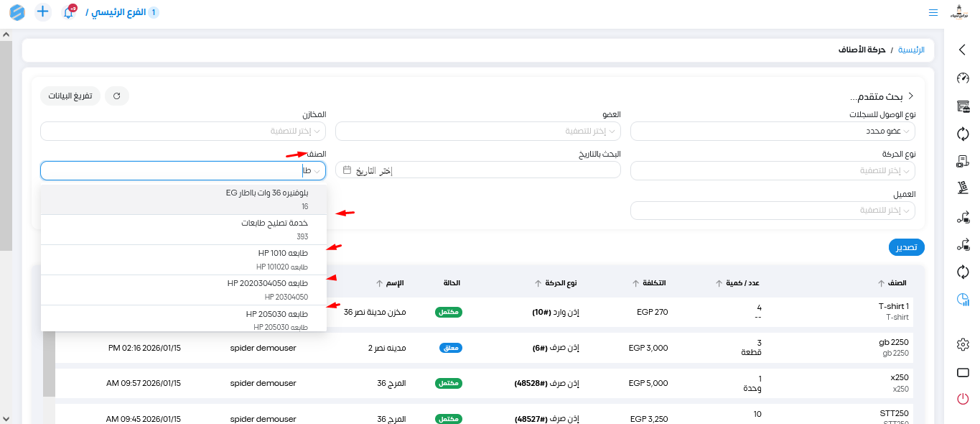Screen dimensions: 980x424
Task: Open the نوع الوصول للسجلات dropdown
Action: [x=773, y=132]
